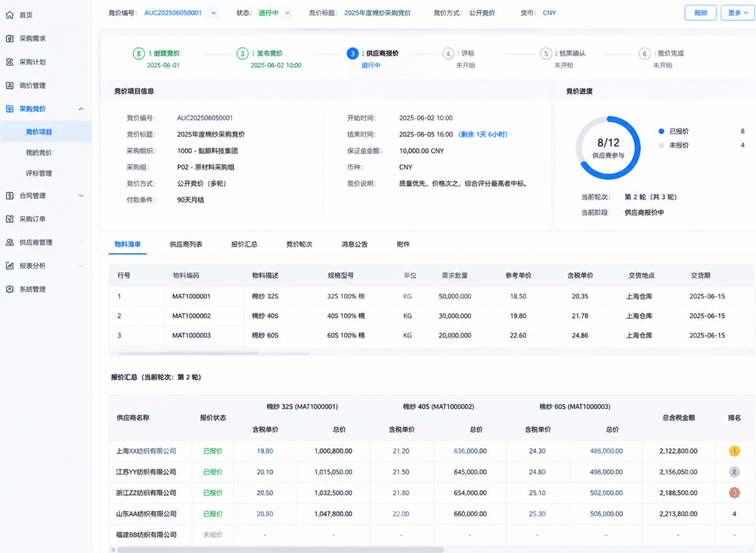Open the 更多 dropdown button
The width and height of the screenshot is (756, 553).
click(x=738, y=13)
